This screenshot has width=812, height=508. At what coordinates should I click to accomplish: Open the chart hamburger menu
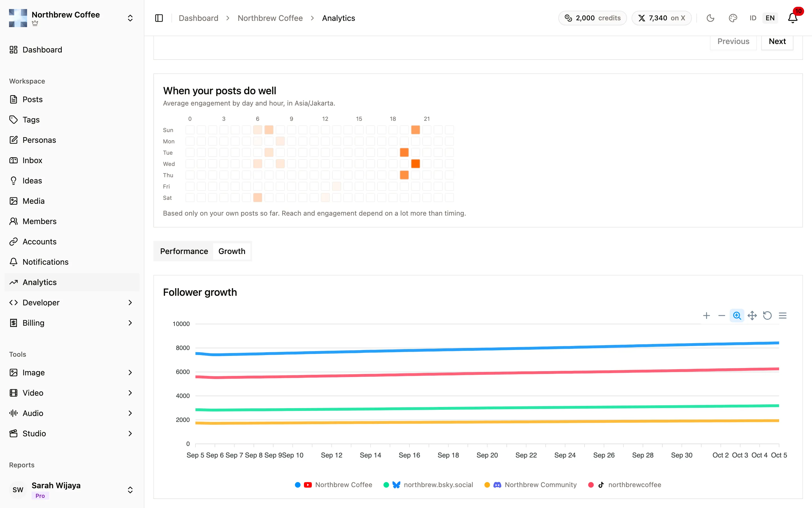click(x=782, y=316)
